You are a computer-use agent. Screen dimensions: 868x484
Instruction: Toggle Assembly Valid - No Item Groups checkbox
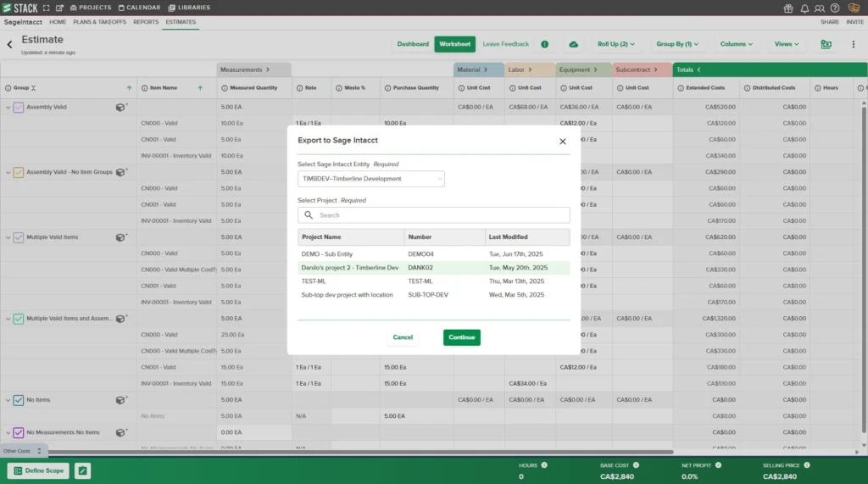tap(19, 172)
